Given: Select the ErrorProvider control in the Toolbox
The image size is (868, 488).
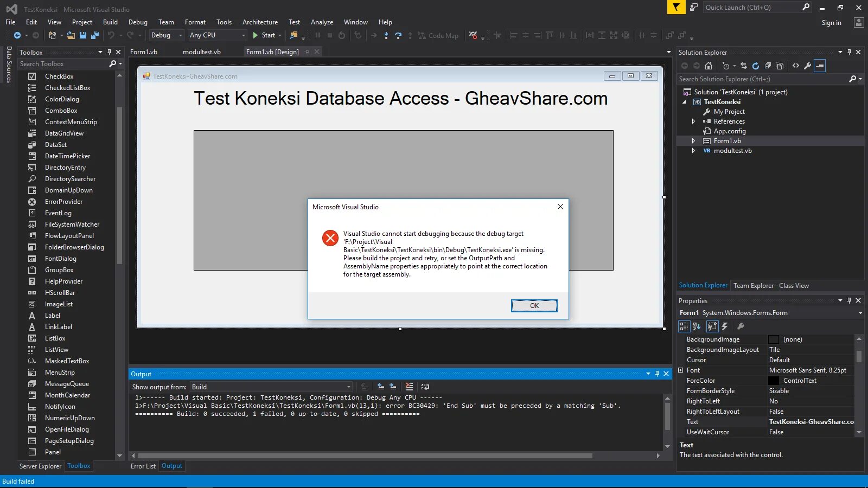Looking at the screenshot, I should (x=64, y=202).
